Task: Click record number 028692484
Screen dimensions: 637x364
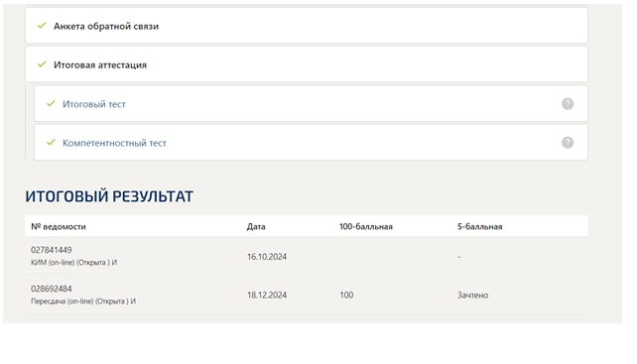Action: click(52, 289)
